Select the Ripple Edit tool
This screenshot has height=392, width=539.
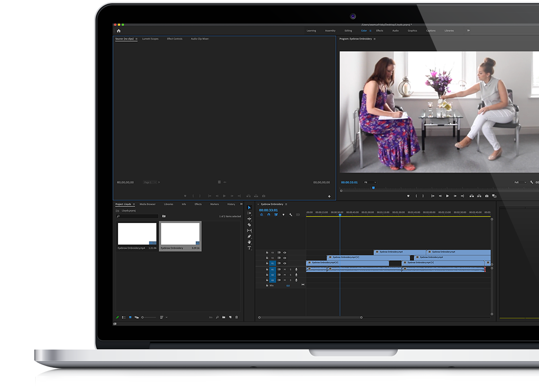(249, 219)
